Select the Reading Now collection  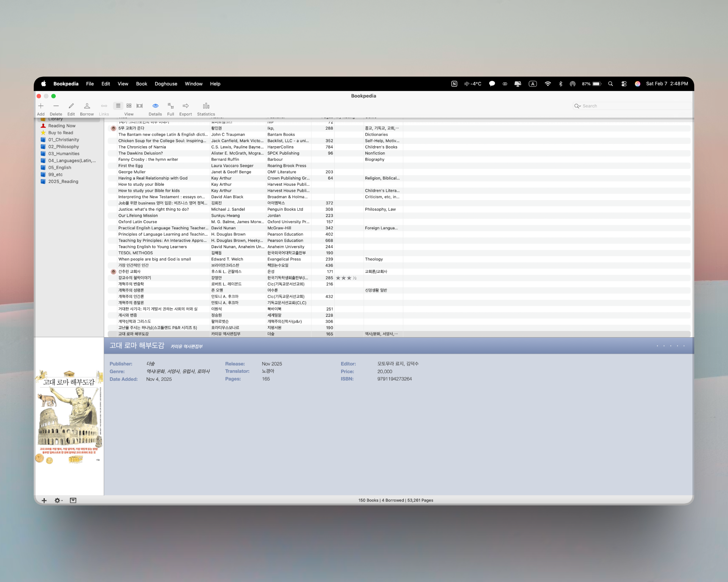(x=61, y=126)
